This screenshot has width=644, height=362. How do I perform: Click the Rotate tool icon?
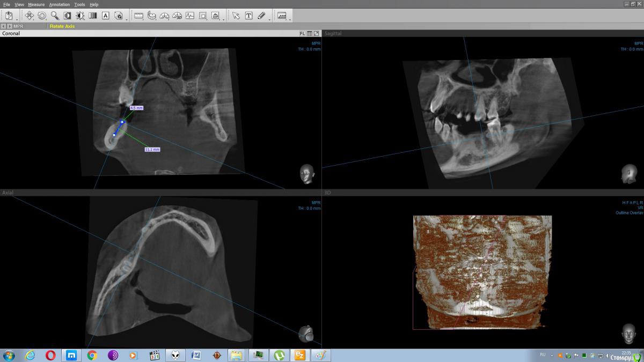pyautogui.click(x=42, y=16)
